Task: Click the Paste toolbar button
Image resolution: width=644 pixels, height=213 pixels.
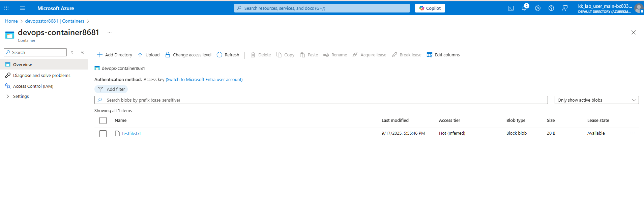Action: click(x=309, y=55)
